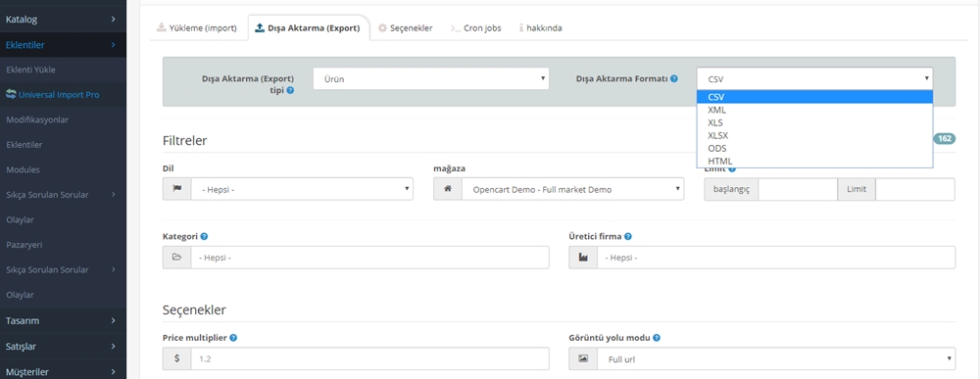
Task: Open the Dil dropdown set to Hepsi
Action: [302, 189]
